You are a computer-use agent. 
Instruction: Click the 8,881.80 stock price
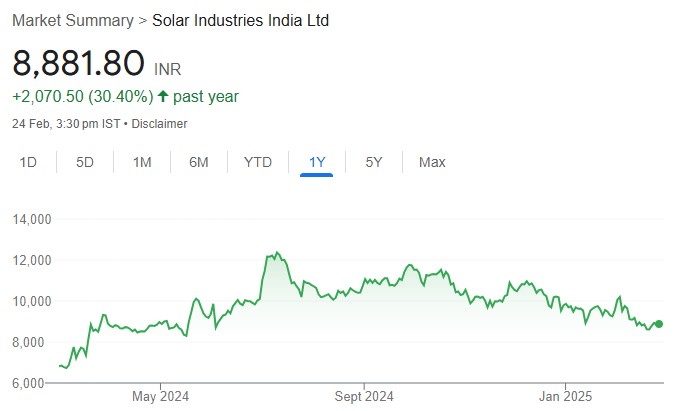[x=79, y=63]
